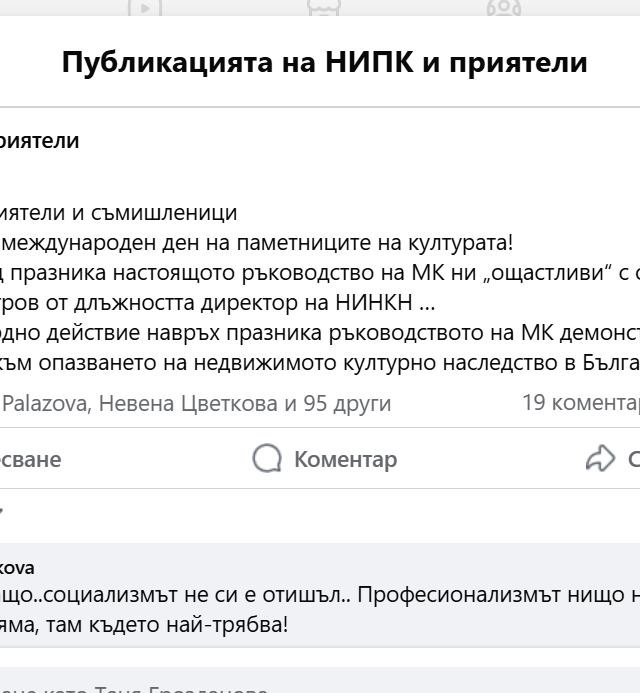The image size is (640, 693).
Task: Expand the comment sorting dropdown arrow
Action: pyautogui.click(x=1, y=511)
